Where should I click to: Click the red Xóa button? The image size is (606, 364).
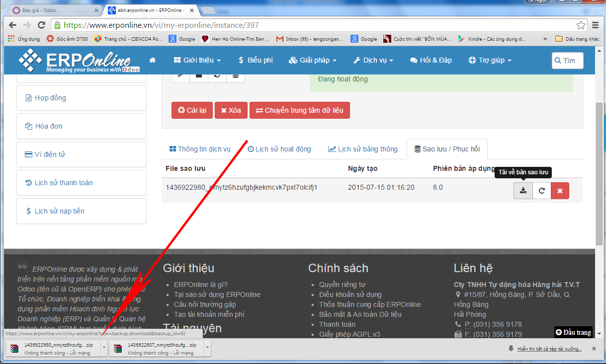click(x=231, y=110)
